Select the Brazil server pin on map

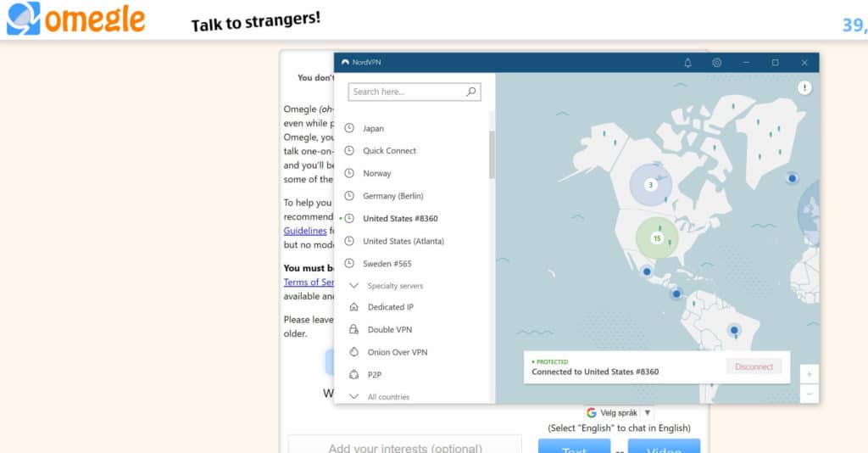734,330
